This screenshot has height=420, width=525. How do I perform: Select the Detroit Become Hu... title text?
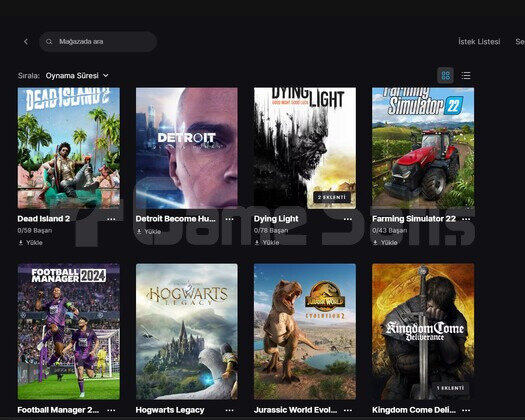175,219
